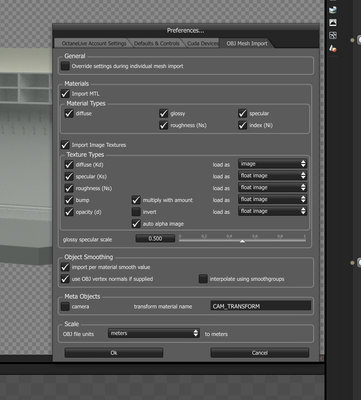The width and height of the screenshot is (361, 400).
Task: Click the blue landscape image icon in sidebar
Action: tap(333, 10)
